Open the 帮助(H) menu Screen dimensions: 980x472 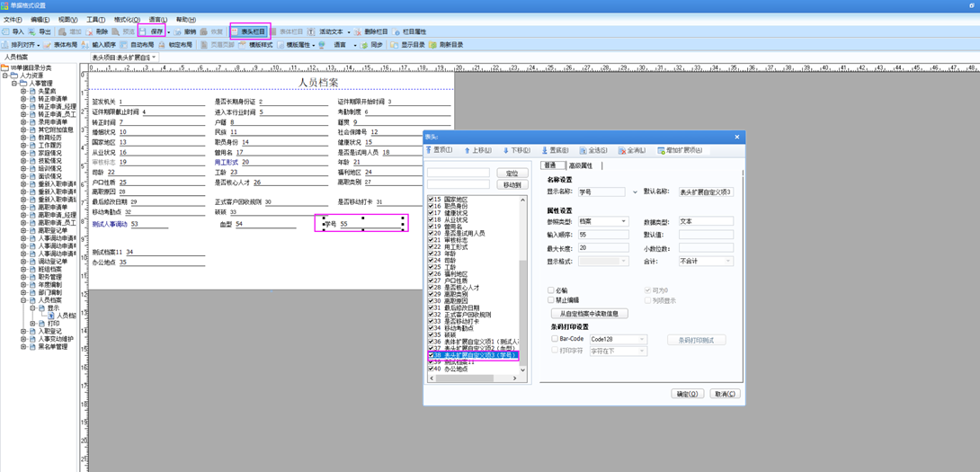click(185, 20)
